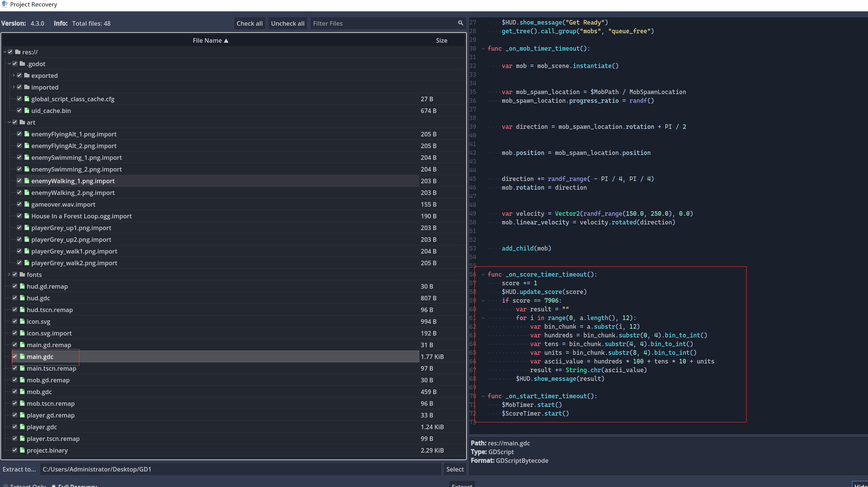Toggle checkbox for player.gdc

pos(15,427)
